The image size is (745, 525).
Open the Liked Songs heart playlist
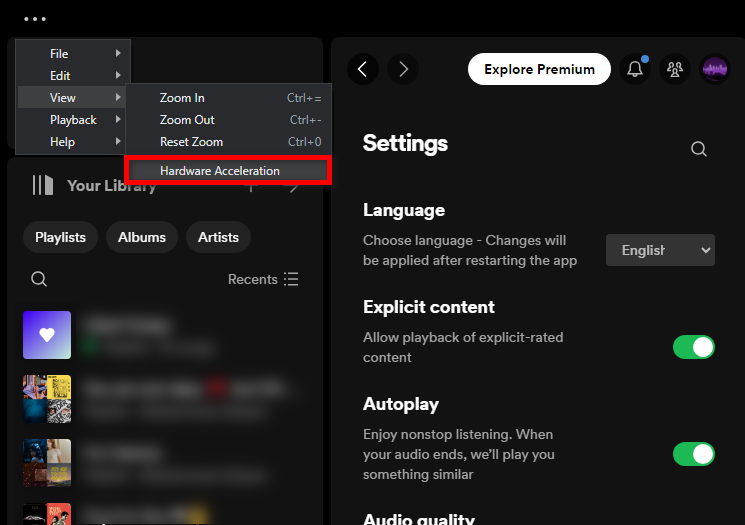coord(47,335)
